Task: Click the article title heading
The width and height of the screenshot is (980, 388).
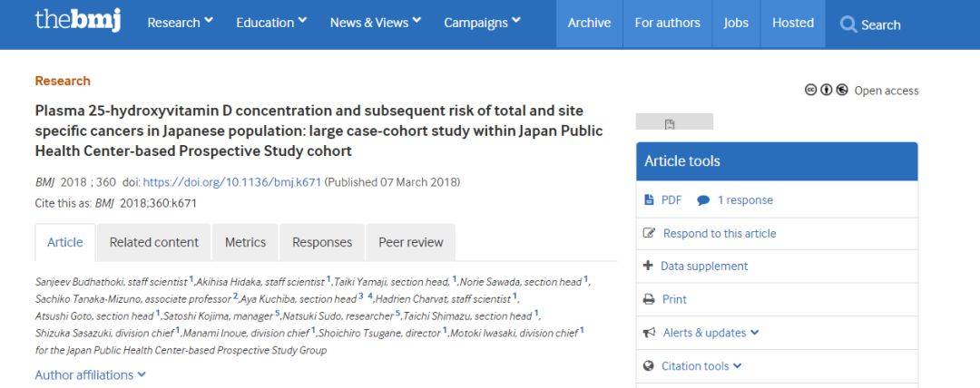Action: pyautogui.click(x=318, y=131)
